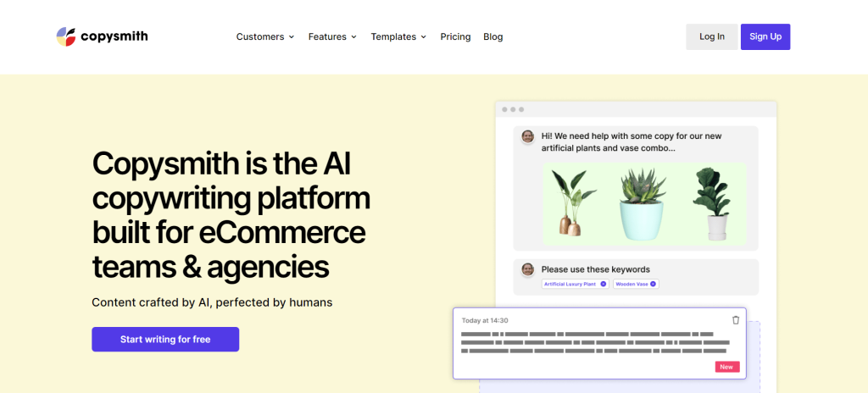Screen dimensions: 868x393
Task: Click the Log In button
Action: [x=712, y=36]
